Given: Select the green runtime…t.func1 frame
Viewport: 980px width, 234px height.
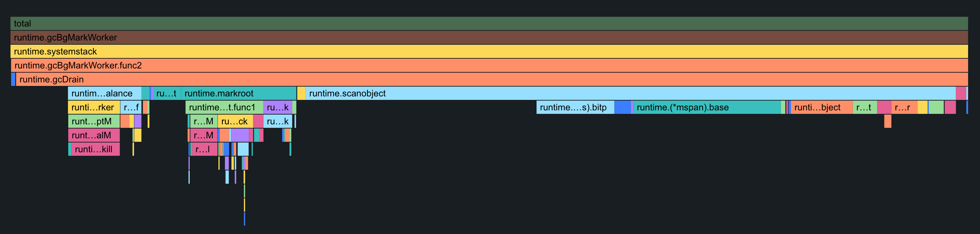Looking at the screenshot, I should point(224,108).
